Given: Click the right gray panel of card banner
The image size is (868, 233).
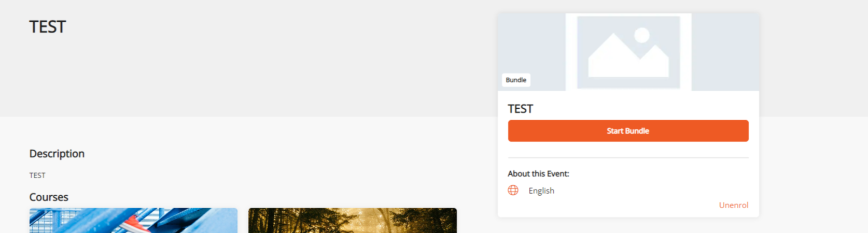Looking at the screenshot, I should coord(725,52).
